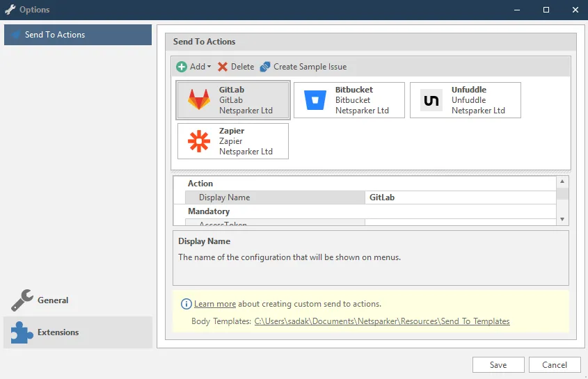Click the Create Sample Issue icon
This screenshot has width=588, height=379.
pyautogui.click(x=265, y=67)
